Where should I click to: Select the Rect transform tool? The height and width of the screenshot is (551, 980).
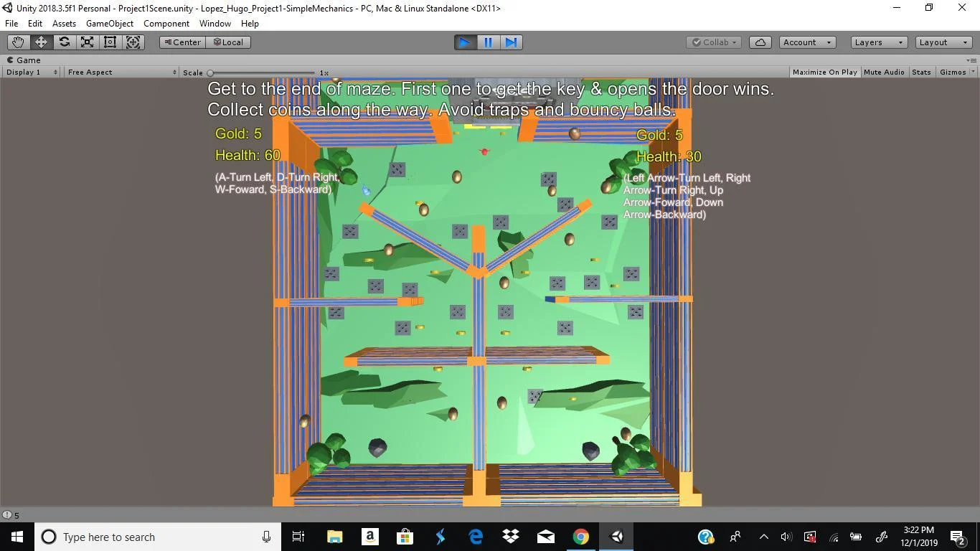click(110, 42)
